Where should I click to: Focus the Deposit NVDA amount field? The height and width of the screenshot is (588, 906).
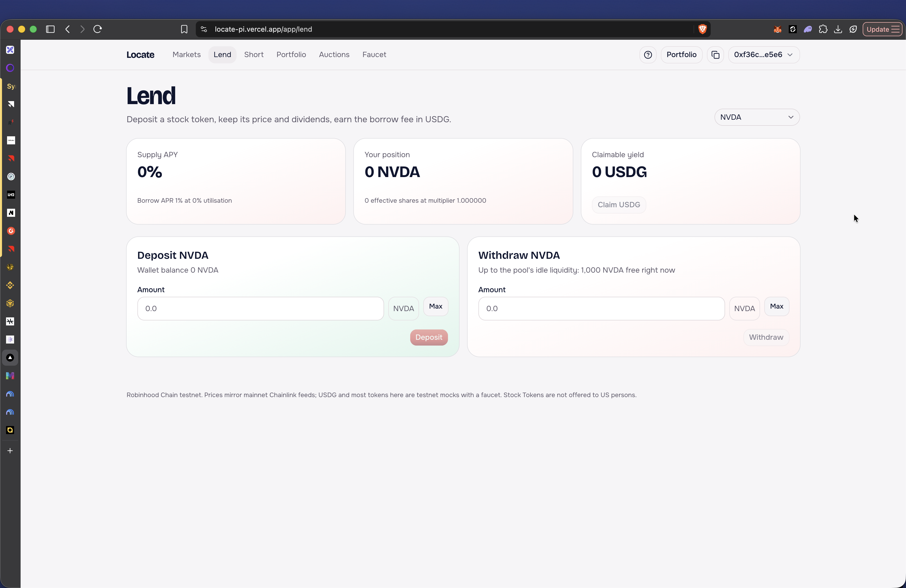point(260,308)
